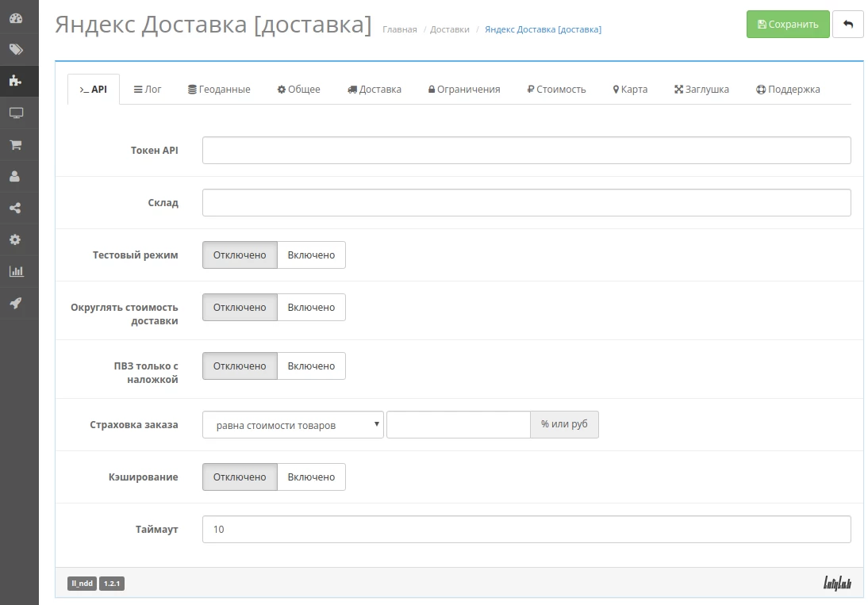Click the Главная breadcrumb link

[400, 29]
